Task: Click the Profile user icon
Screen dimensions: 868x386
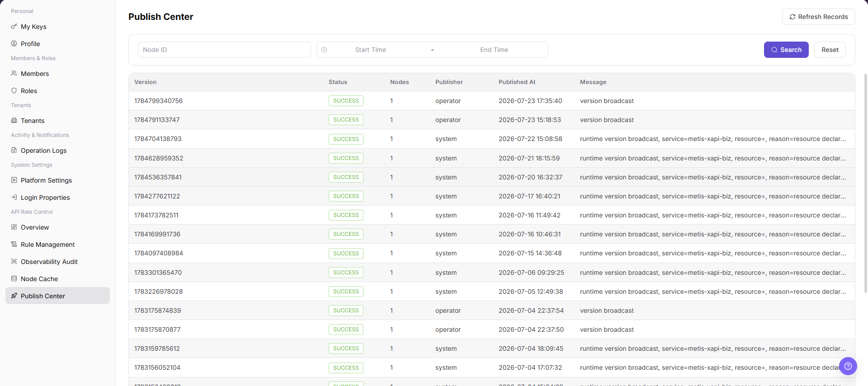Action: pyautogui.click(x=14, y=44)
